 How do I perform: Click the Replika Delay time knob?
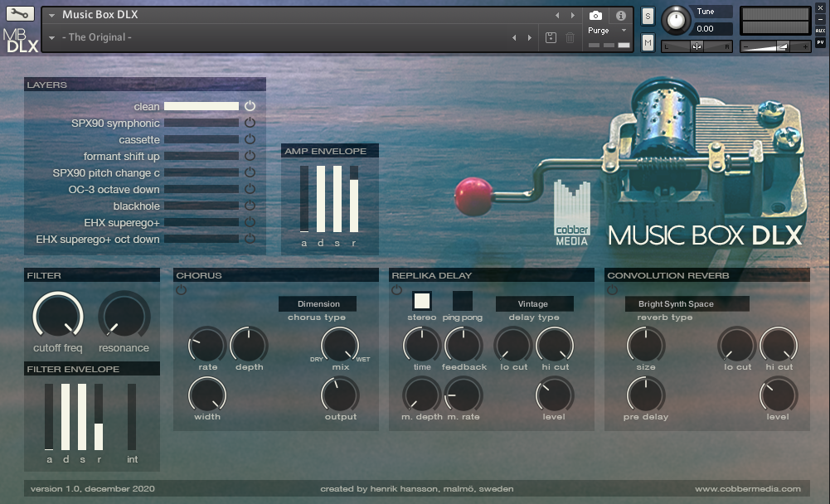pos(422,345)
